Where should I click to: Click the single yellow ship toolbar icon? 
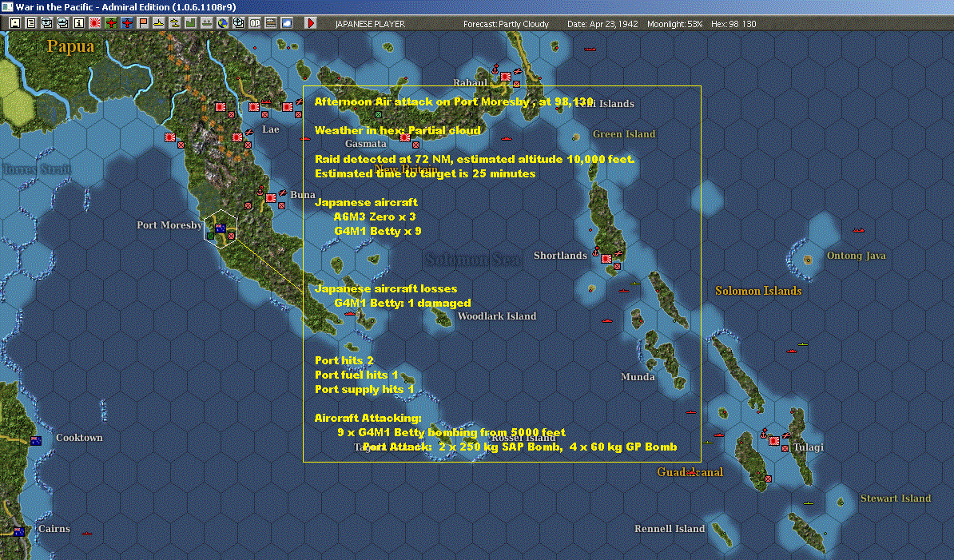point(159,23)
